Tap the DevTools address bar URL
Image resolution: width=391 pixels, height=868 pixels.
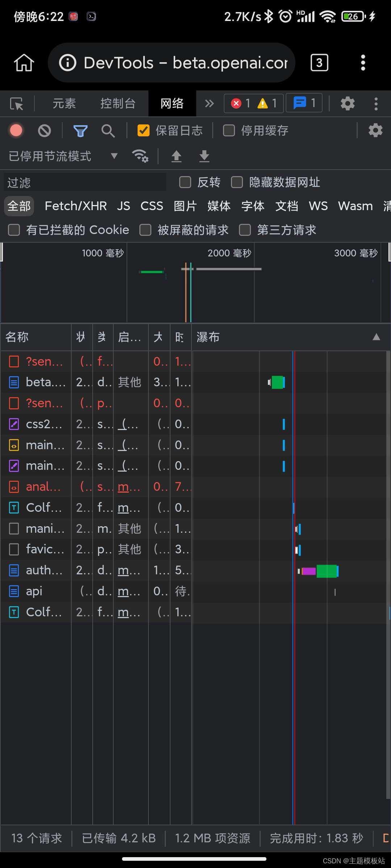click(x=185, y=63)
